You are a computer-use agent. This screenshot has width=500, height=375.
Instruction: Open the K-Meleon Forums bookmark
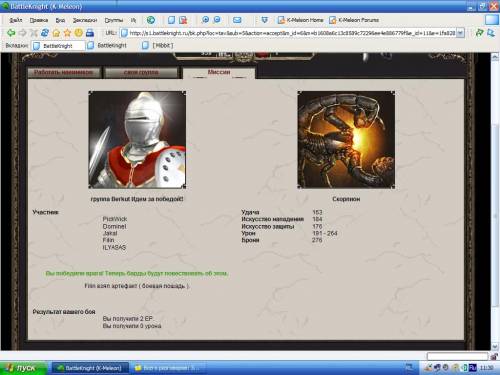click(x=354, y=20)
